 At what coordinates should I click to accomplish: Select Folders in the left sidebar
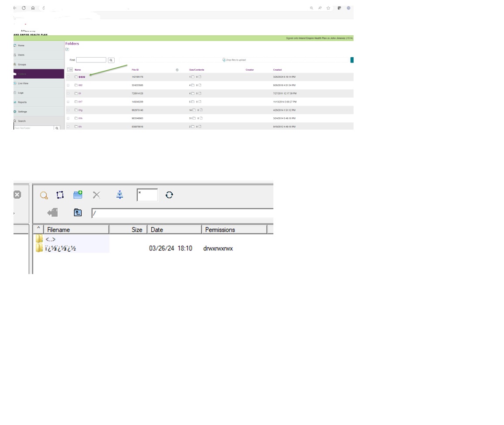click(38, 74)
